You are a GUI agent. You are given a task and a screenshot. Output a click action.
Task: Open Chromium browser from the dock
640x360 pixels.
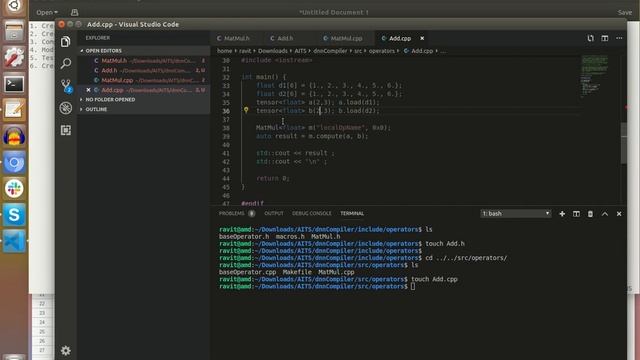(x=14, y=162)
